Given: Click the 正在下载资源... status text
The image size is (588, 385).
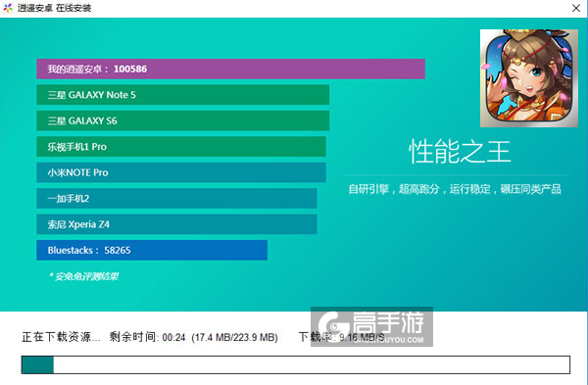Looking at the screenshot, I should (61, 337).
